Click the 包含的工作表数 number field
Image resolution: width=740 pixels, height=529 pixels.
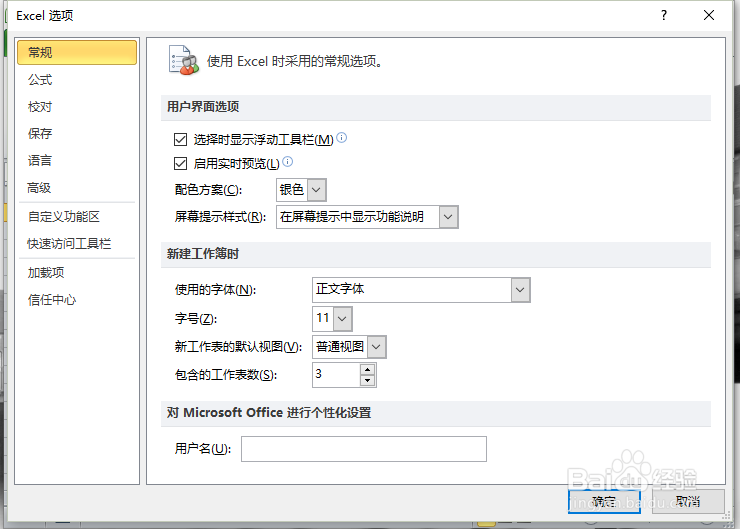(336, 375)
